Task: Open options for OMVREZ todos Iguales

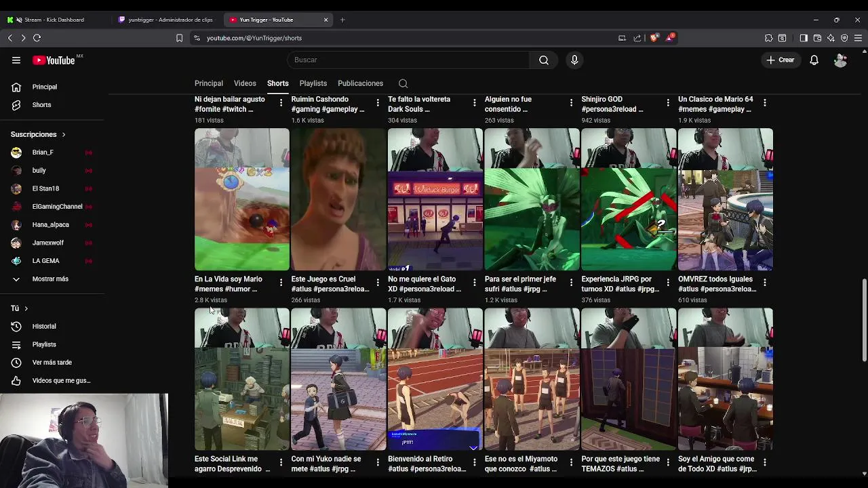Action: (x=764, y=282)
